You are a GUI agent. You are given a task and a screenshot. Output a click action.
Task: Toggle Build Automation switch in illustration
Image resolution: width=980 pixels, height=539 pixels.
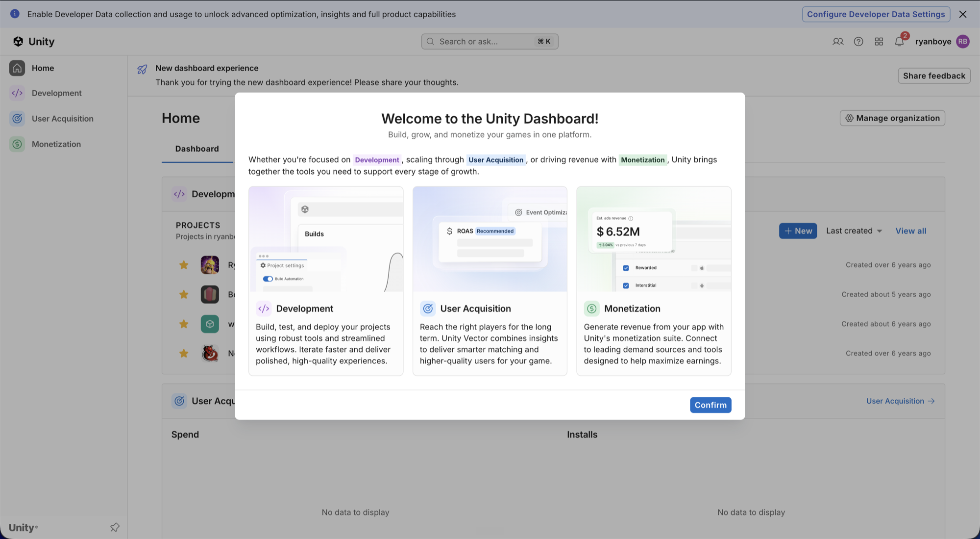coord(268,279)
